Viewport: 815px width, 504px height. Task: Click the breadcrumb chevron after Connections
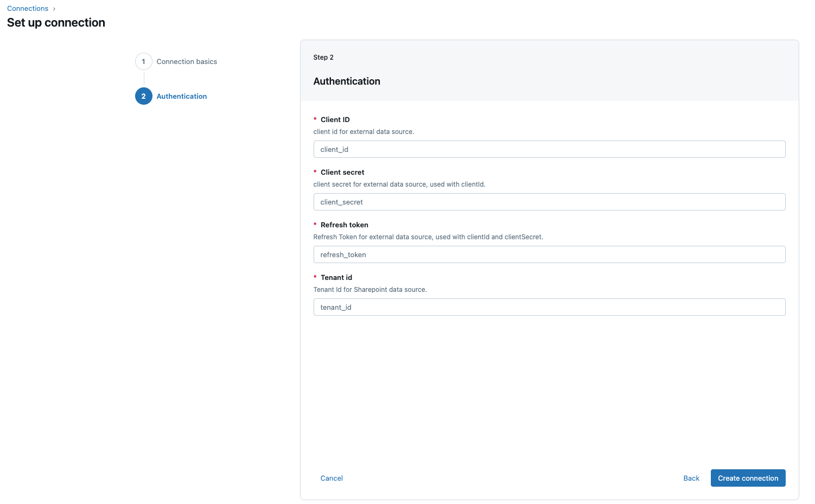(x=54, y=8)
